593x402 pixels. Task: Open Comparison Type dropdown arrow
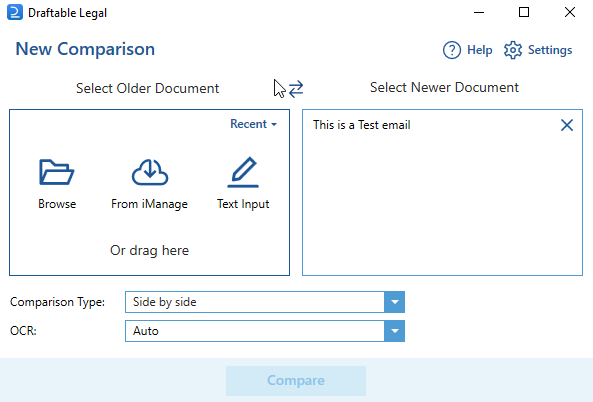pos(394,302)
